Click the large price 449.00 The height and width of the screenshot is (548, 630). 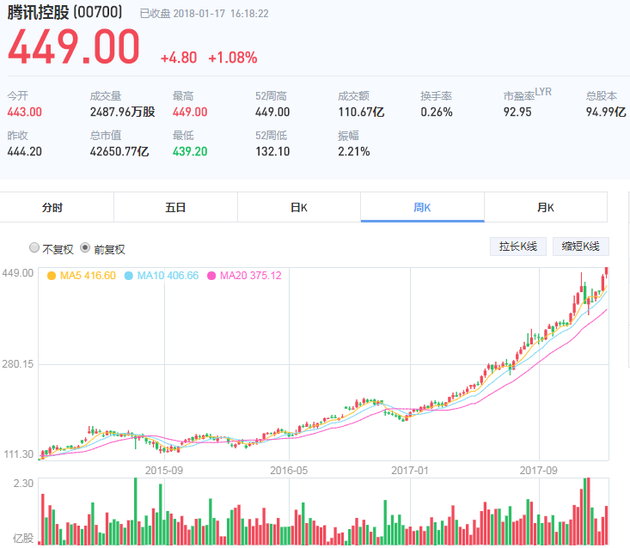pyautogui.click(x=74, y=47)
